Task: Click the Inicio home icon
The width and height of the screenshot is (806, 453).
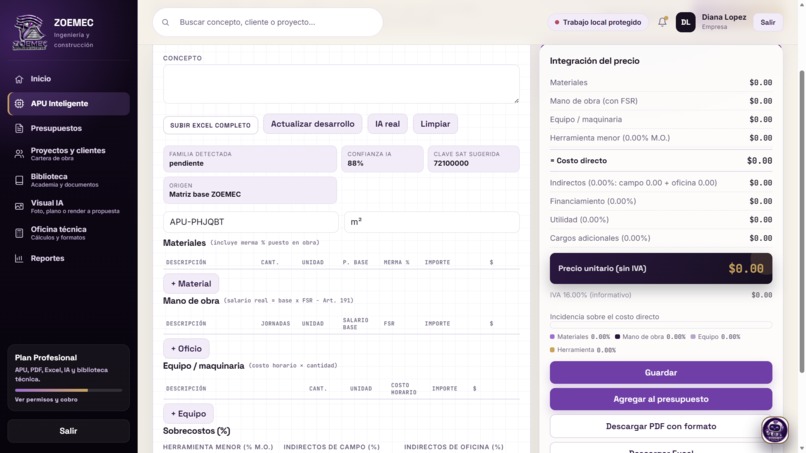Action: coord(19,79)
